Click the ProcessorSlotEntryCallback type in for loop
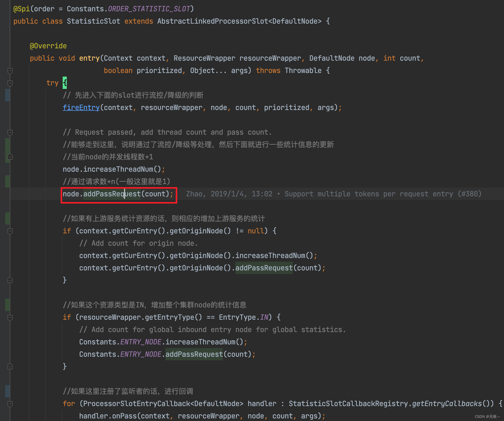 click(x=137, y=404)
